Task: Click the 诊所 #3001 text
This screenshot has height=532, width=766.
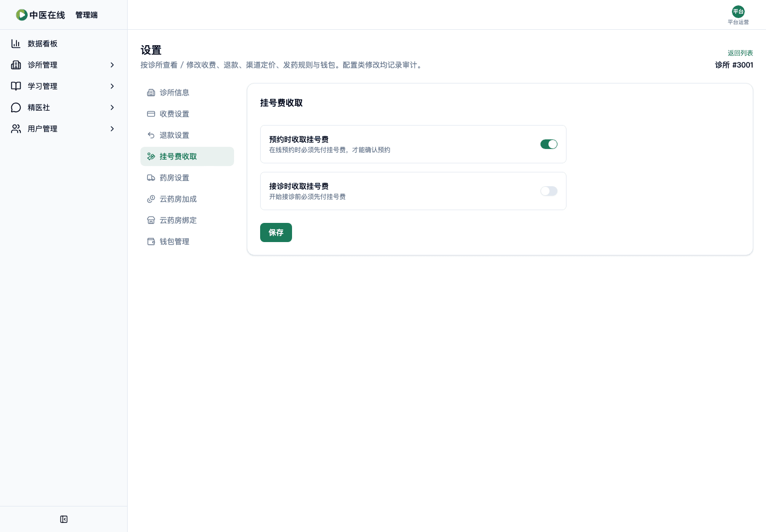Action: click(734, 65)
